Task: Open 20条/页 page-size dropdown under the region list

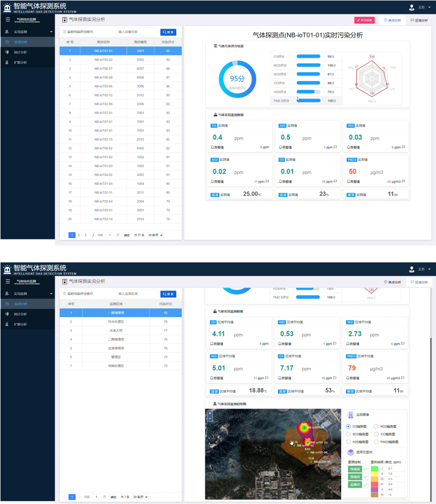Action: [141, 497]
